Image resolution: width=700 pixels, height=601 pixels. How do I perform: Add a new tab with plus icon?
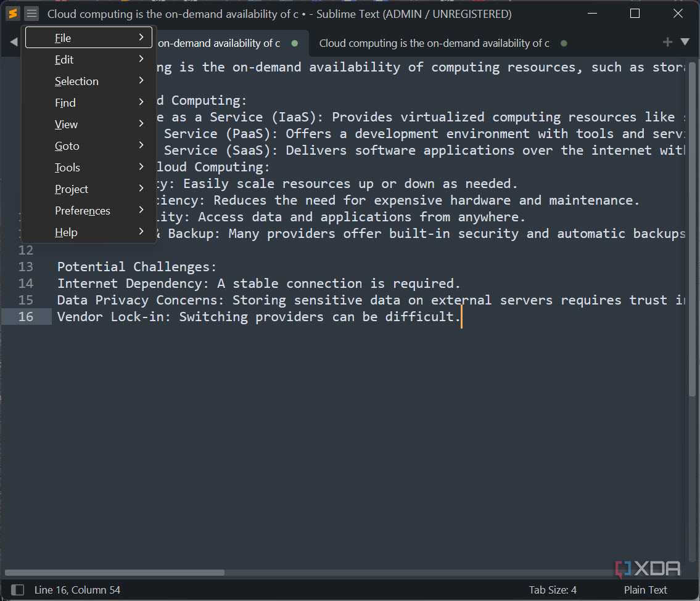[x=667, y=42]
